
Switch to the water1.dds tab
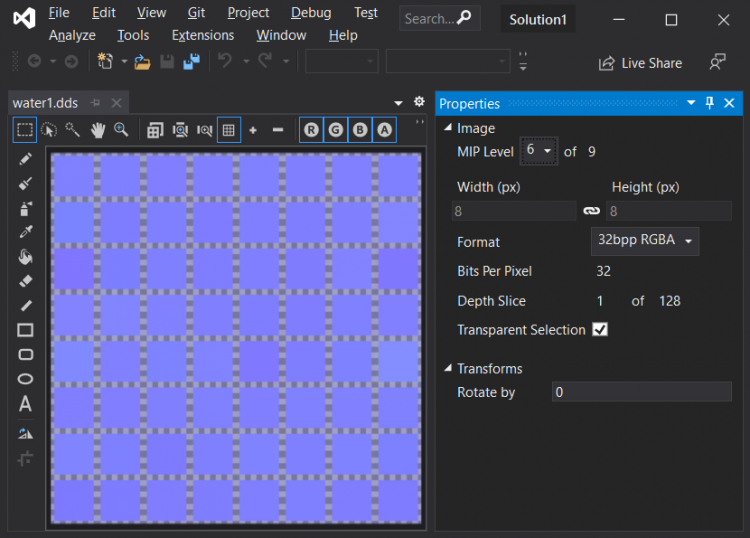(44, 103)
